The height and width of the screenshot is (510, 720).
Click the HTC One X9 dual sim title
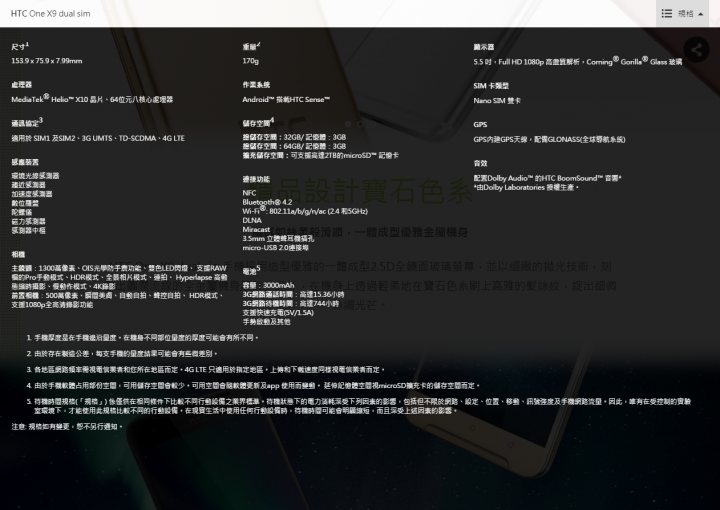(51, 14)
